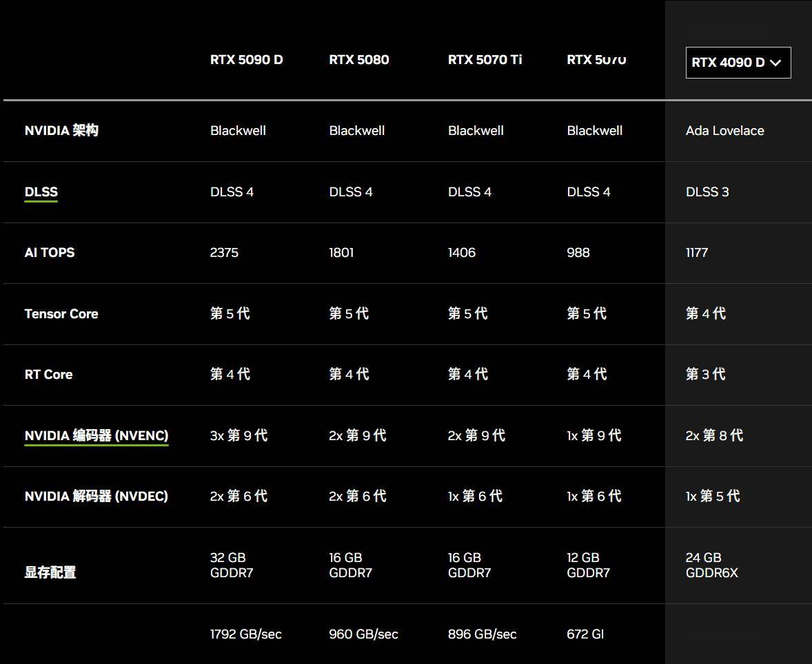The image size is (812, 664).
Task: Select the RTX 5070 Ti column header
Action: coord(485,59)
